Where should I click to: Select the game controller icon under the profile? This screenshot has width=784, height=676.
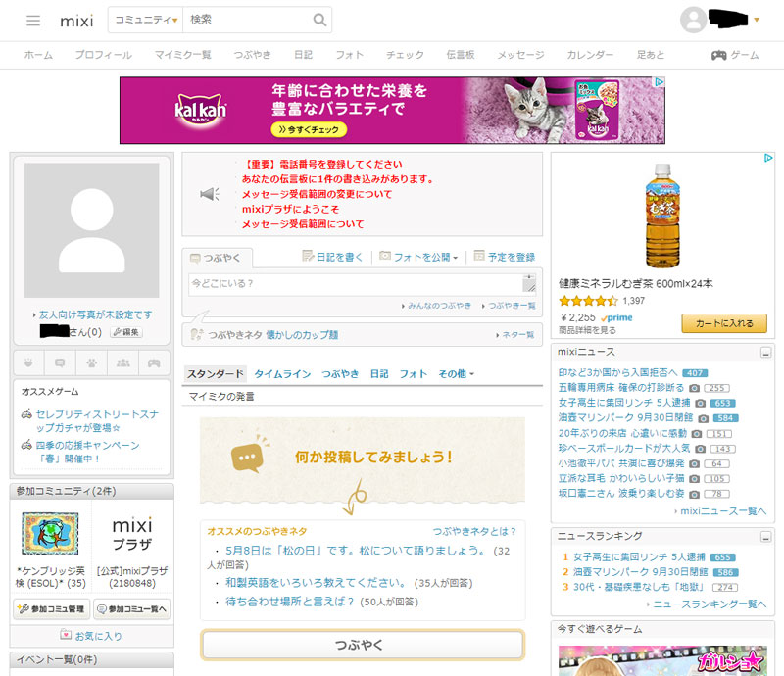tap(155, 363)
